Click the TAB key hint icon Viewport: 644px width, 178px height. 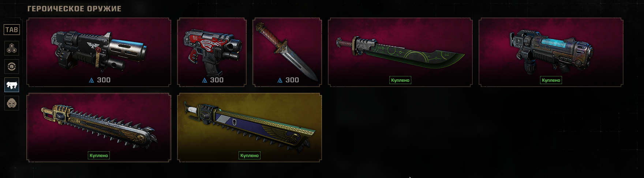pyautogui.click(x=12, y=30)
